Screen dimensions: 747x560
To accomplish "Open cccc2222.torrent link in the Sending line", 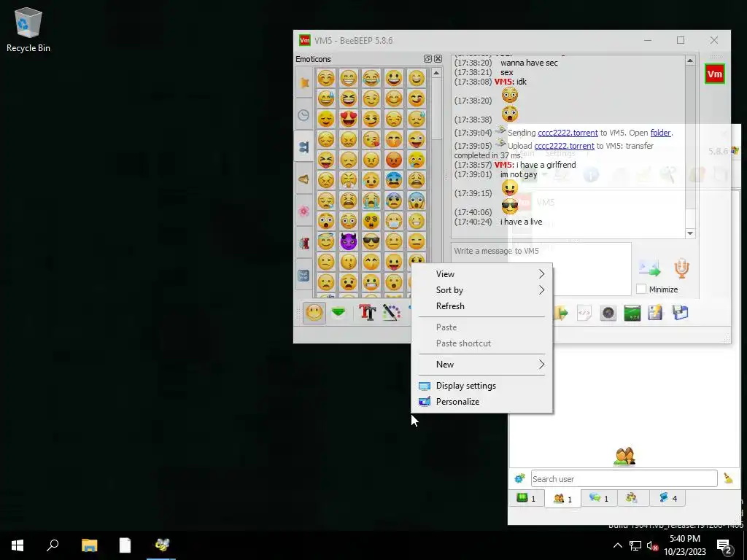I will click(x=568, y=133).
